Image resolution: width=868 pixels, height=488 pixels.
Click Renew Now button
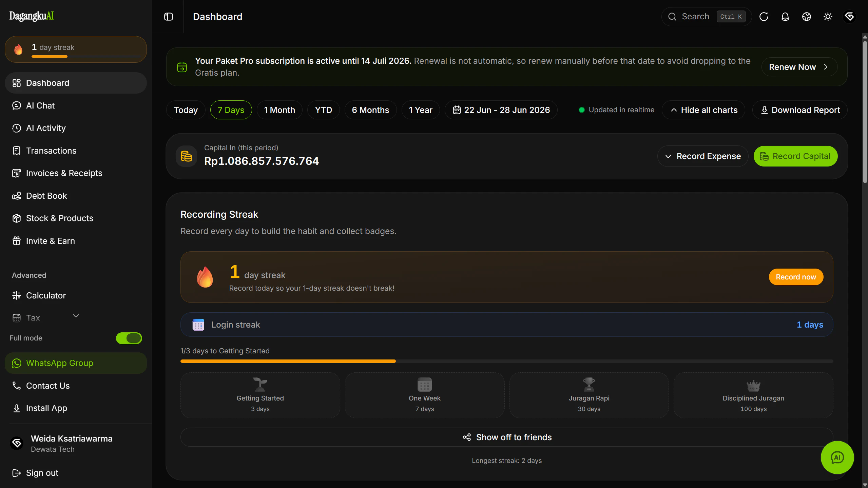799,67
